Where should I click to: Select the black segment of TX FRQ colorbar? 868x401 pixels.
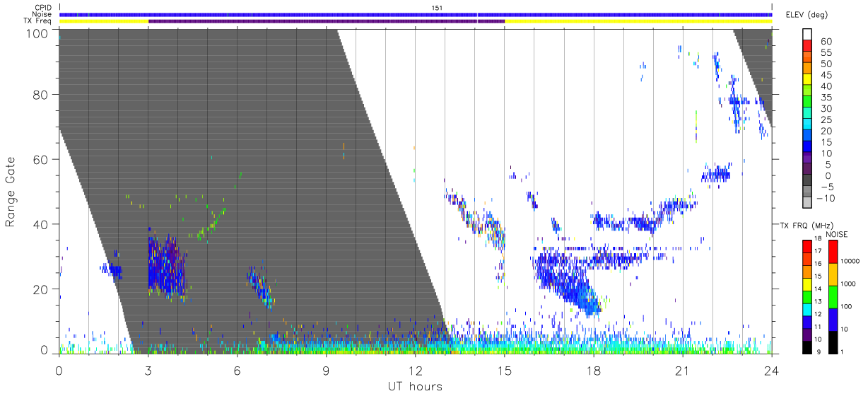807,347
